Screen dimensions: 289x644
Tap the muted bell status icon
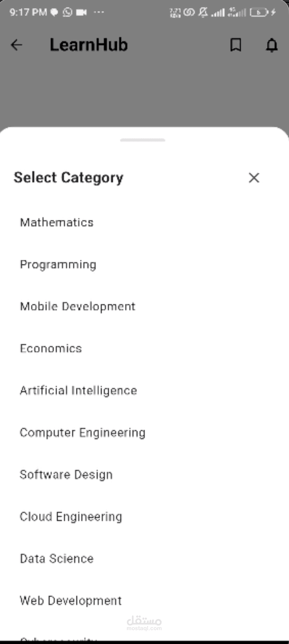pyautogui.click(x=203, y=13)
